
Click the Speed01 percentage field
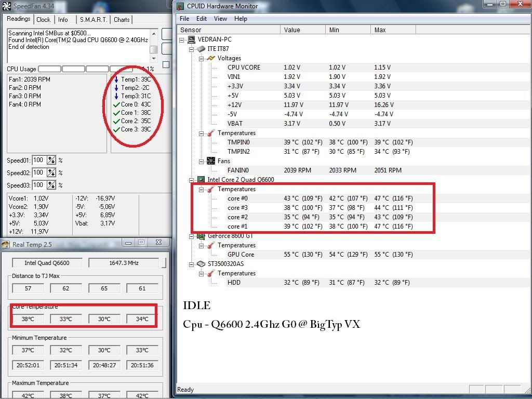(x=39, y=160)
